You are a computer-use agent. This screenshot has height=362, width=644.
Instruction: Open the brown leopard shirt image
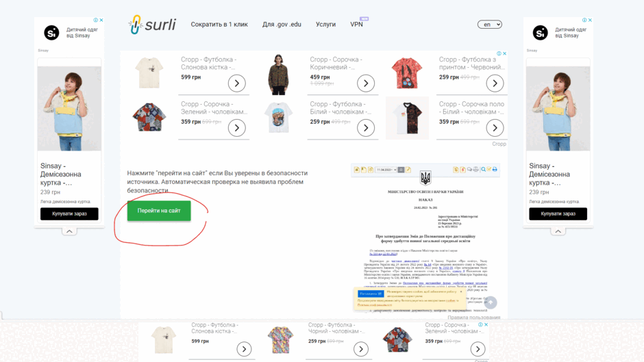click(278, 75)
